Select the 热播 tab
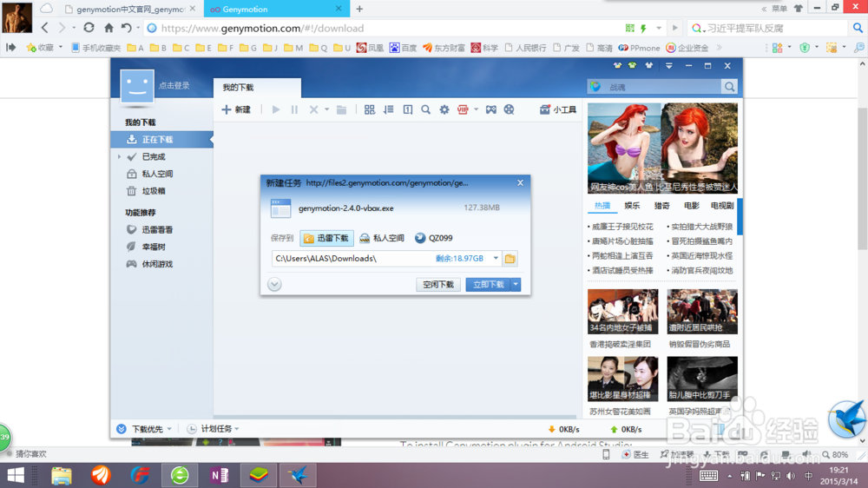Screen dimensions: 868x488 point(602,206)
